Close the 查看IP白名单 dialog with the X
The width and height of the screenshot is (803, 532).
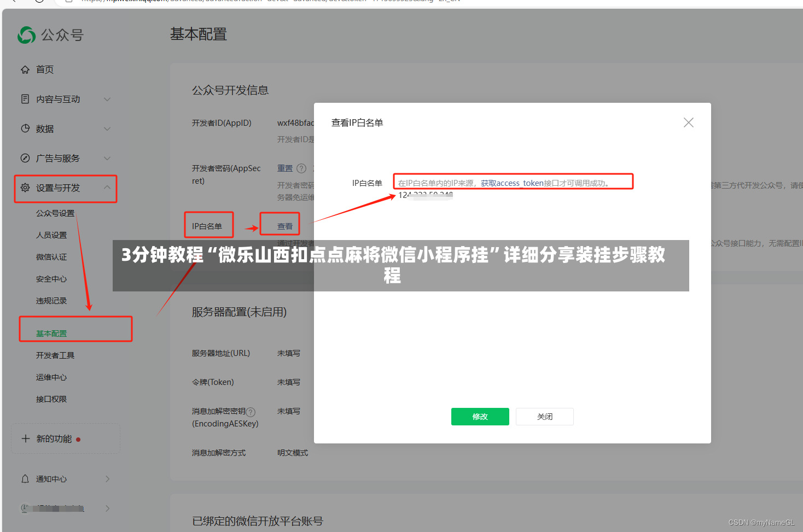pyautogui.click(x=689, y=122)
